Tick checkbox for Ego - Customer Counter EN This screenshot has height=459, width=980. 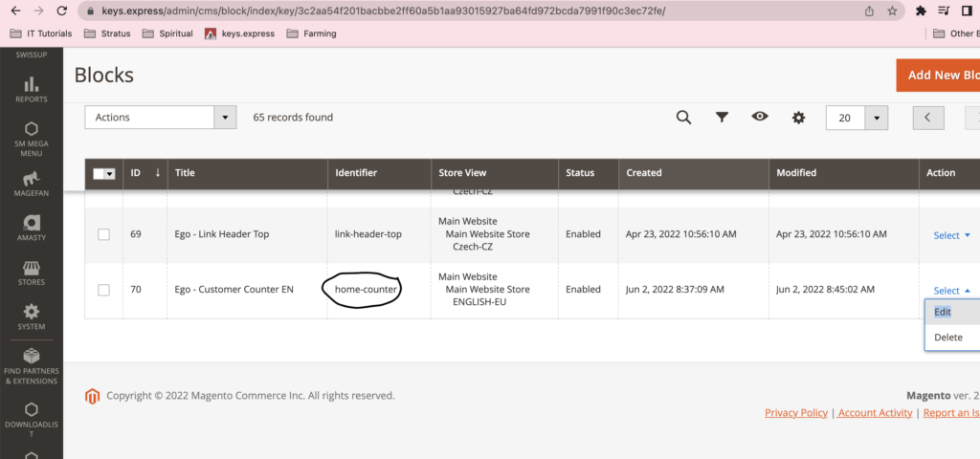[x=103, y=290]
